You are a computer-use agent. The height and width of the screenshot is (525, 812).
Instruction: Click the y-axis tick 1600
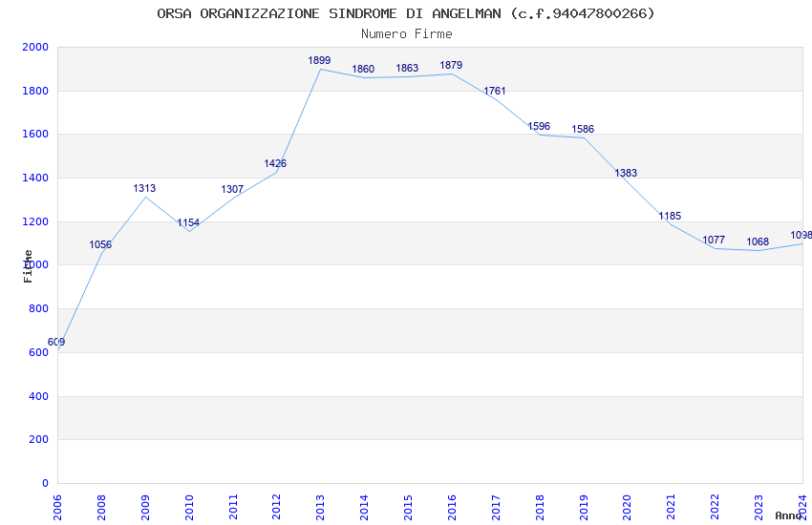pyautogui.click(x=35, y=134)
